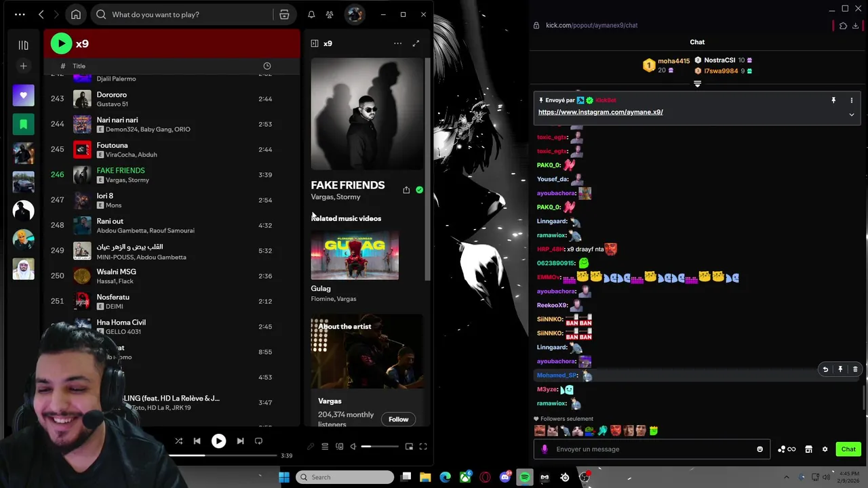868x488 pixels.
Task: Open the FAKE FRIENDS album cover
Action: (367, 114)
